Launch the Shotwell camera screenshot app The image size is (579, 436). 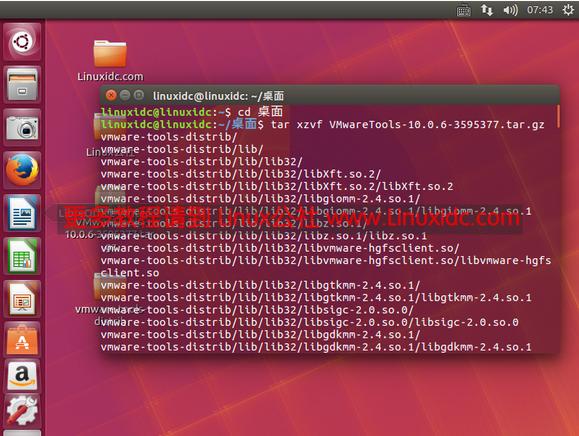pos(22,127)
